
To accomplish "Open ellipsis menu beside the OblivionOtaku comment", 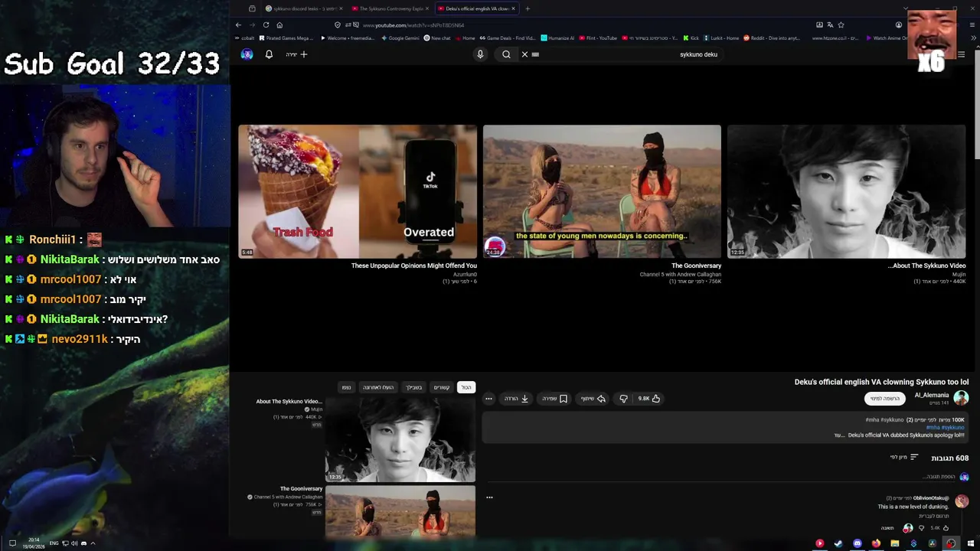I will pos(489,497).
